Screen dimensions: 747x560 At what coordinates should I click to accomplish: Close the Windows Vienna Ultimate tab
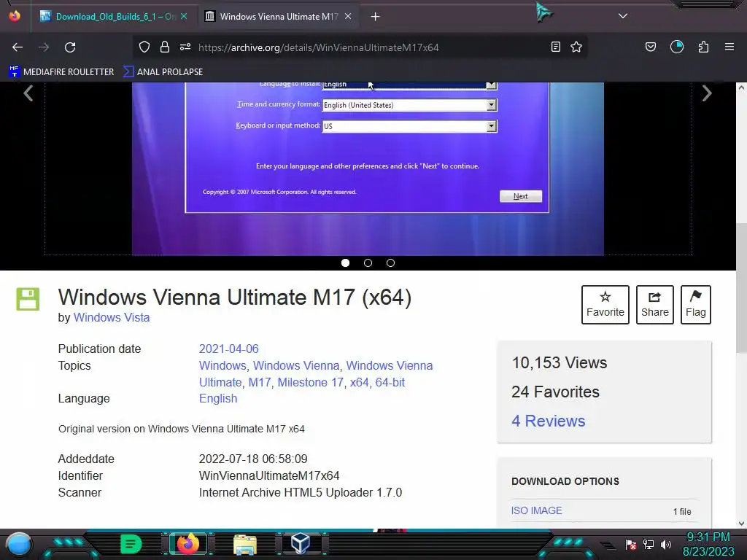348,16
